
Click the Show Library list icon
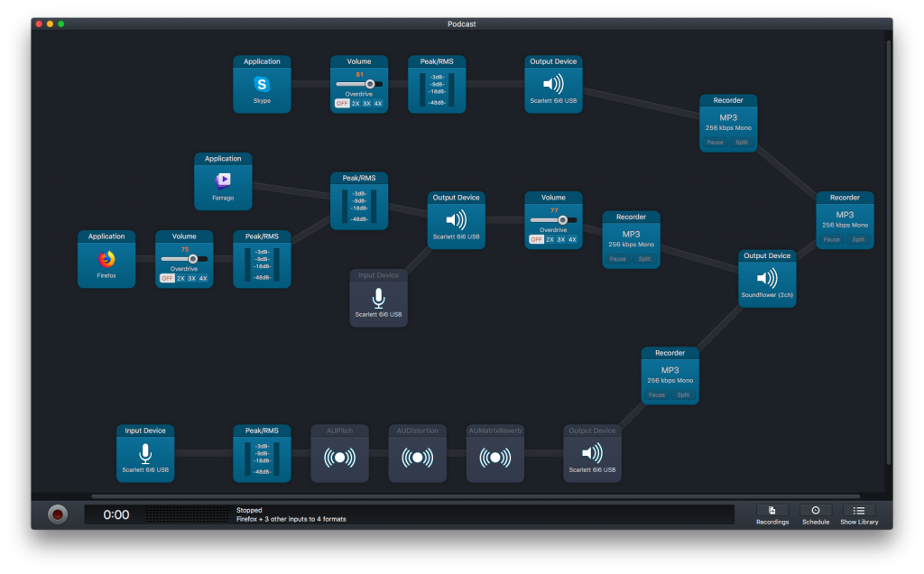click(859, 510)
